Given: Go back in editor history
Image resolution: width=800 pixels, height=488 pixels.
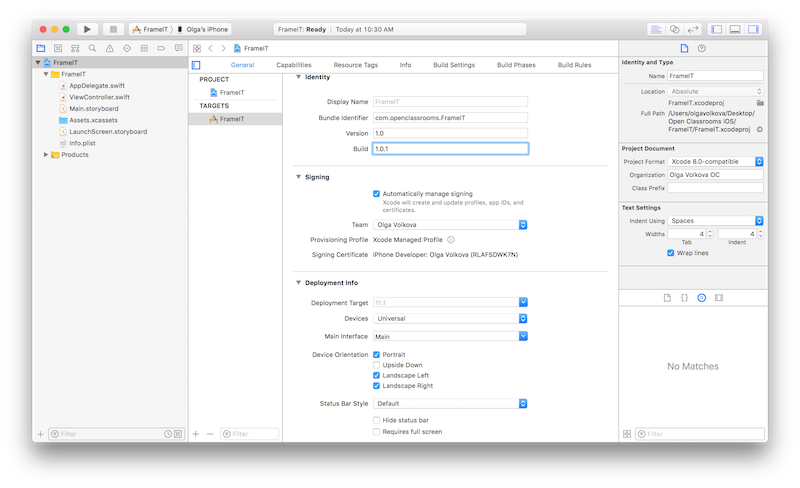Looking at the screenshot, I should (210, 48).
